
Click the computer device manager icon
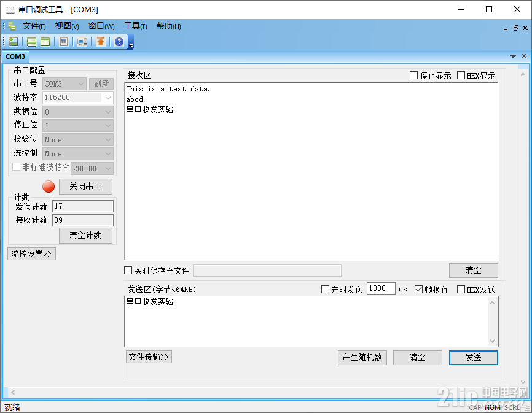[x=82, y=42]
